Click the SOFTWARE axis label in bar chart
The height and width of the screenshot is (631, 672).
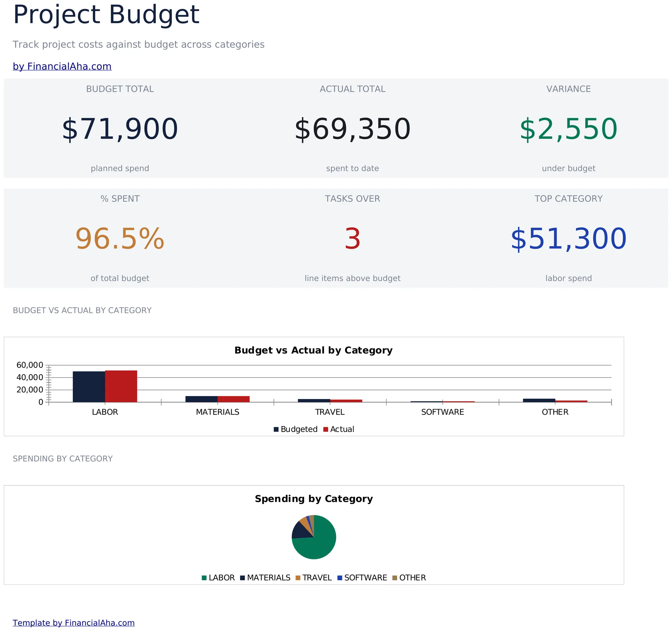[x=443, y=412]
